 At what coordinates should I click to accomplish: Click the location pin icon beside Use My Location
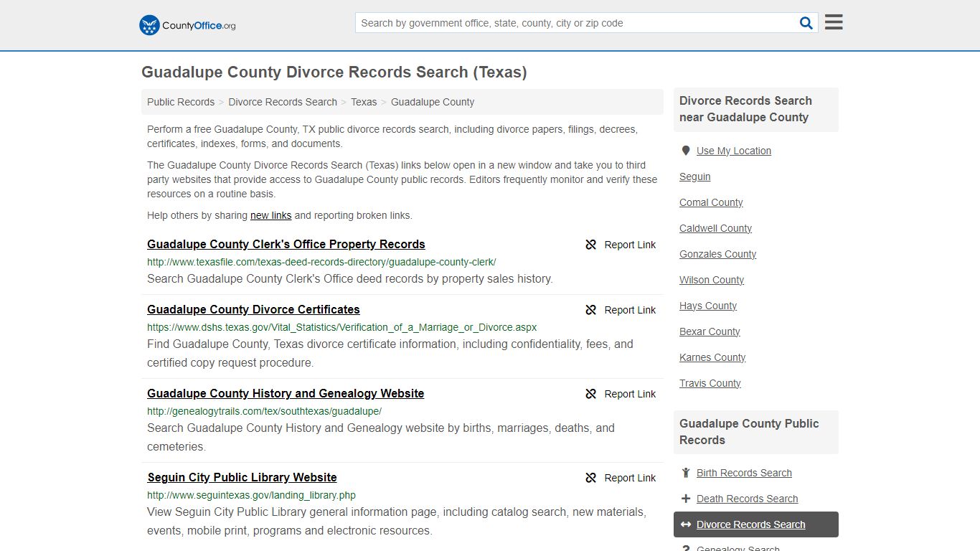coord(686,151)
